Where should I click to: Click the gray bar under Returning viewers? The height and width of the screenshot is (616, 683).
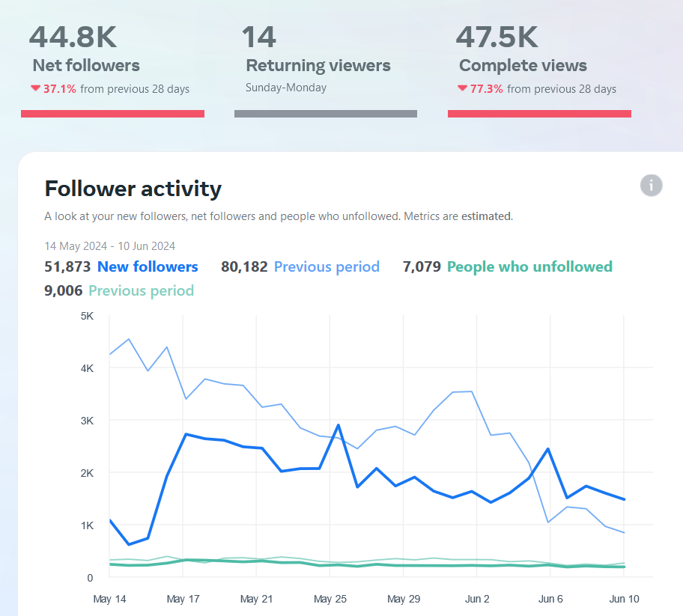(x=326, y=114)
